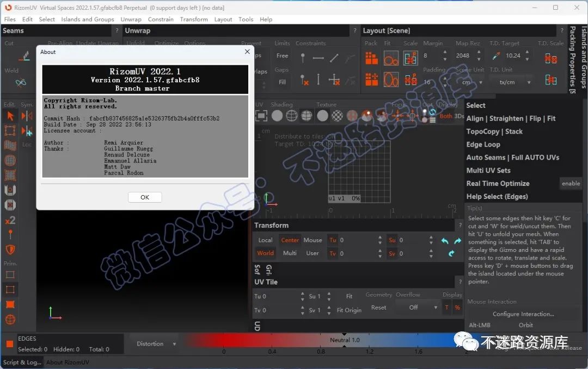Click the top Scale icon in Layout
Image resolution: width=588 pixels, height=369 pixels.
pos(411,58)
